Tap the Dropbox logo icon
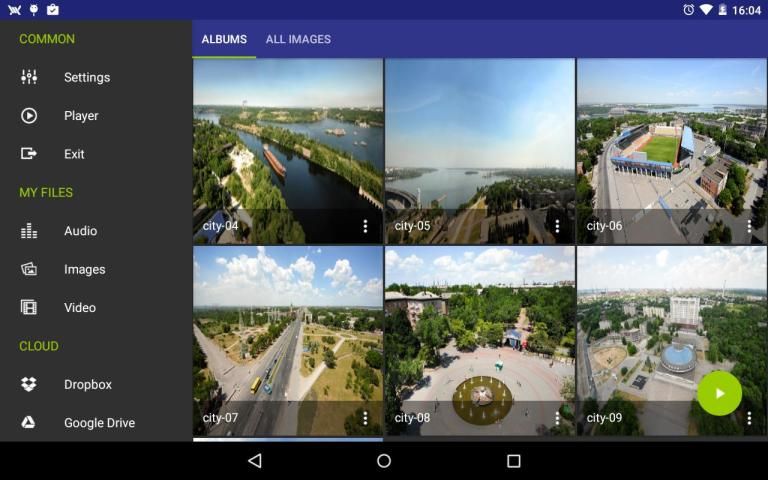Screen dimensions: 768x480 29,384
